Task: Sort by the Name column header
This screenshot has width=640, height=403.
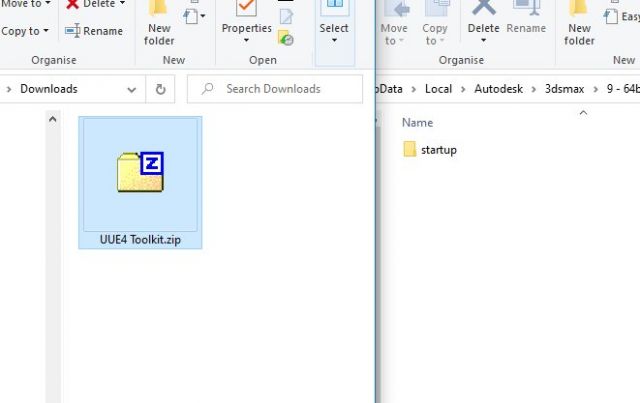Action: 417,122
